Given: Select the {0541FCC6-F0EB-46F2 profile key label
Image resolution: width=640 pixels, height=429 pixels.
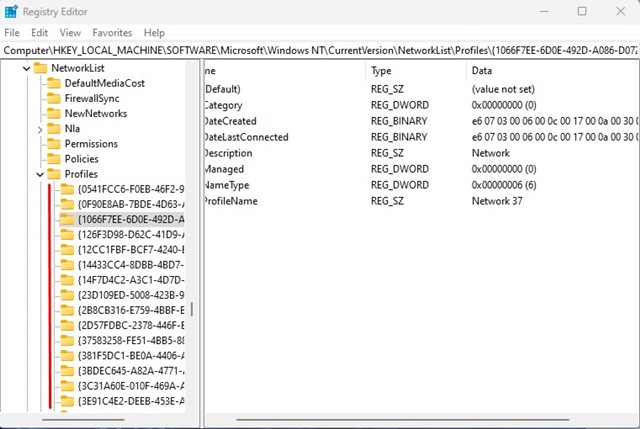Looking at the screenshot, I should [x=131, y=189].
